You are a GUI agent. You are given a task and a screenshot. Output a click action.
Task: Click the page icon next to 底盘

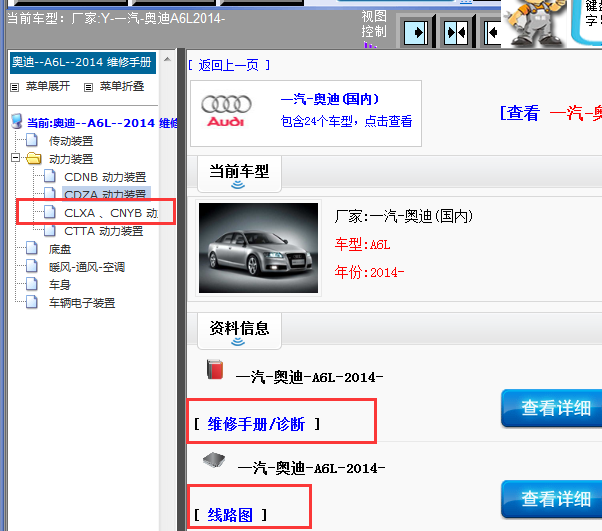point(32,248)
